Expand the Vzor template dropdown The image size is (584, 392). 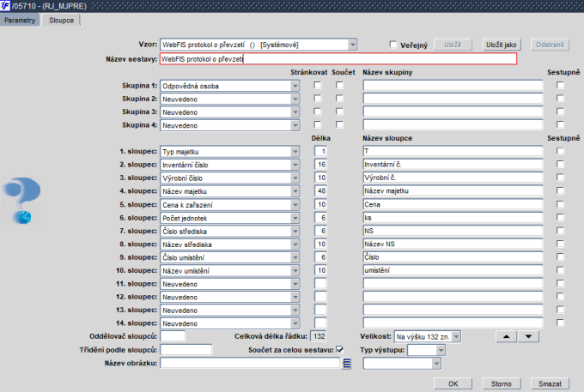tap(352, 45)
